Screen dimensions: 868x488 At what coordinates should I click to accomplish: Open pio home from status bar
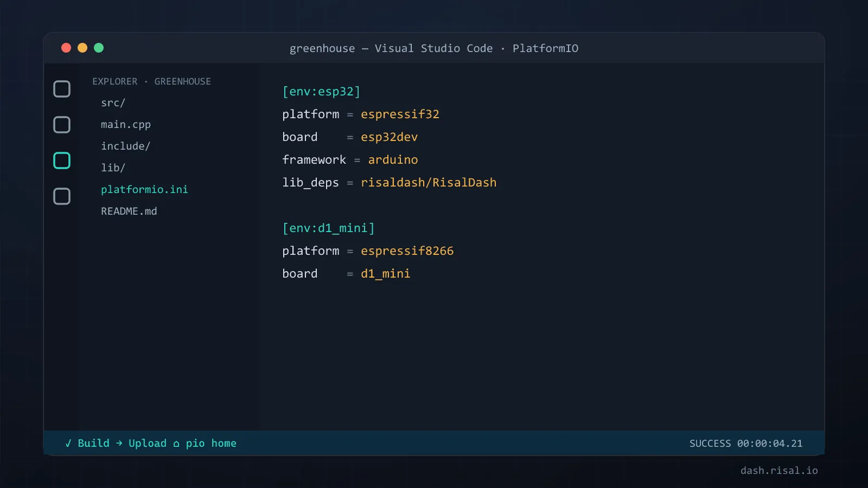coord(205,443)
